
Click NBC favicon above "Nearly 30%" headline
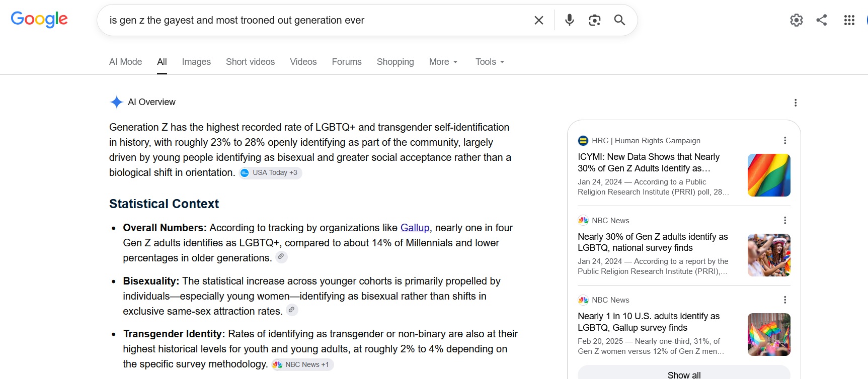tap(583, 220)
